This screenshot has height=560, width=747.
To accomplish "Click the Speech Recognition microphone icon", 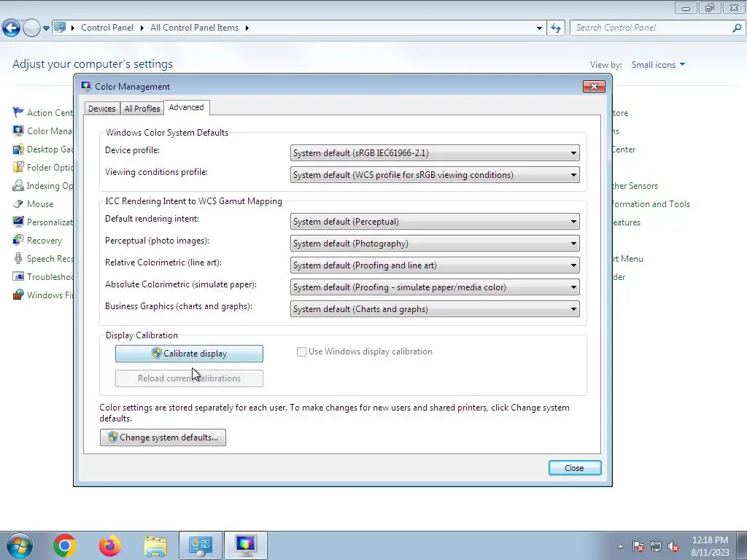I will tap(18, 259).
